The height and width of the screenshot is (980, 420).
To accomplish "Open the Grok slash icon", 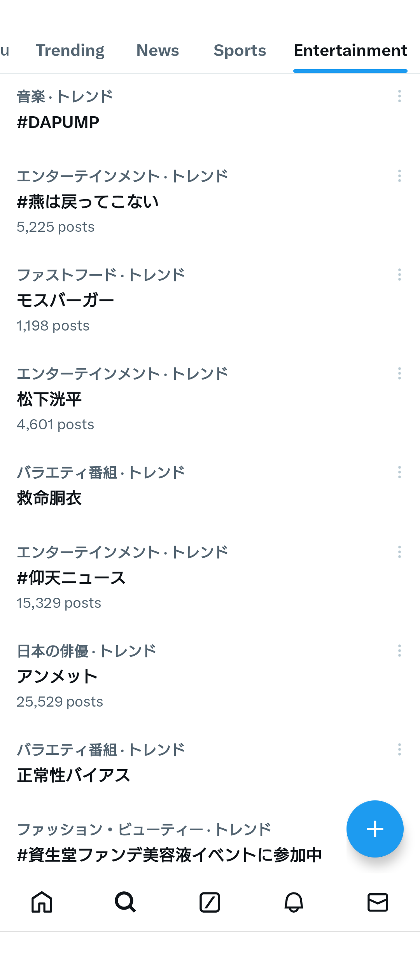I will pyautogui.click(x=210, y=902).
